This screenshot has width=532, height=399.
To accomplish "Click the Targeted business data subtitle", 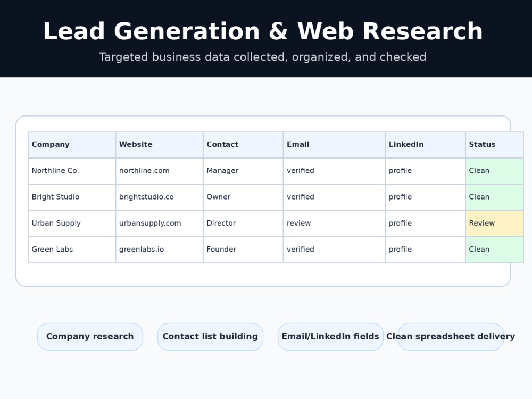I will pos(263,57).
